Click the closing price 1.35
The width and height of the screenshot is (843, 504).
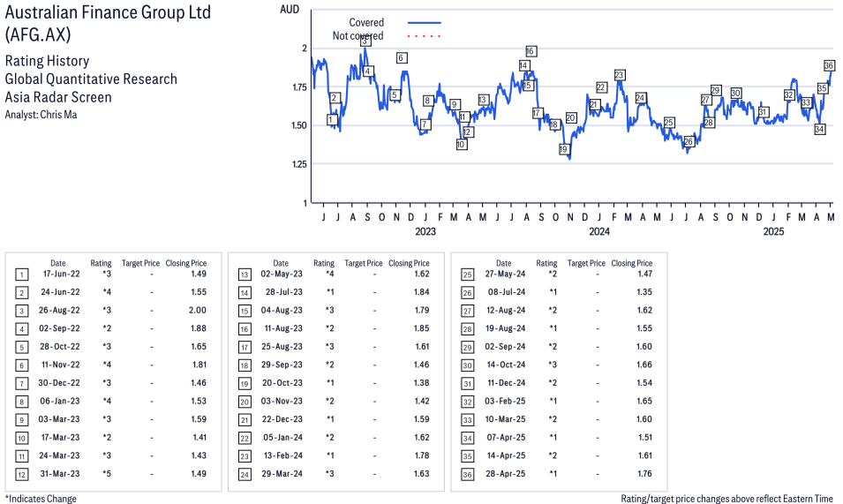pyautogui.click(x=644, y=292)
